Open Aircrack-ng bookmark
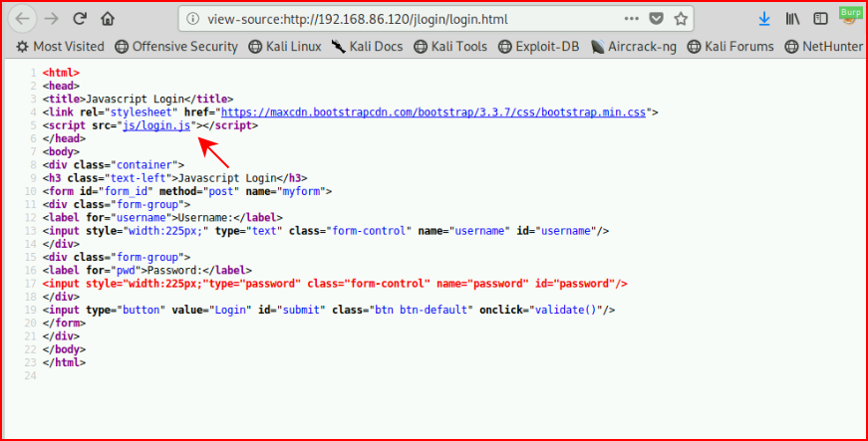Screen dimensions: 868x441 coord(633,47)
